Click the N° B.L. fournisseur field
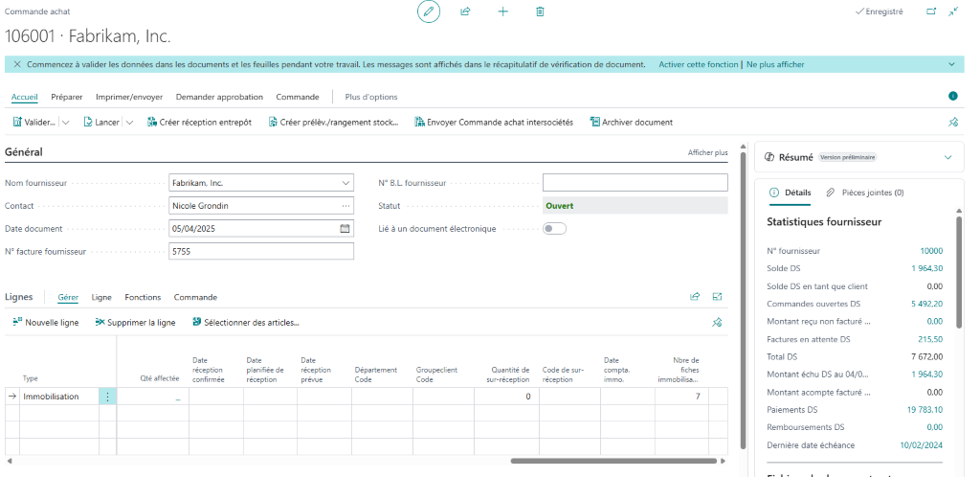This screenshot has width=980, height=477. click(x=635, y=183)
